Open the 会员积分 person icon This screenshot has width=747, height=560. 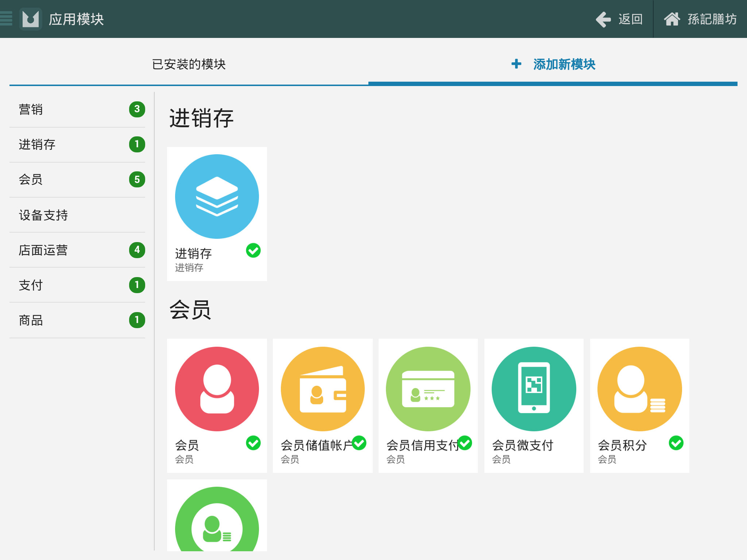pyautogui.click(x=640, y=389)
